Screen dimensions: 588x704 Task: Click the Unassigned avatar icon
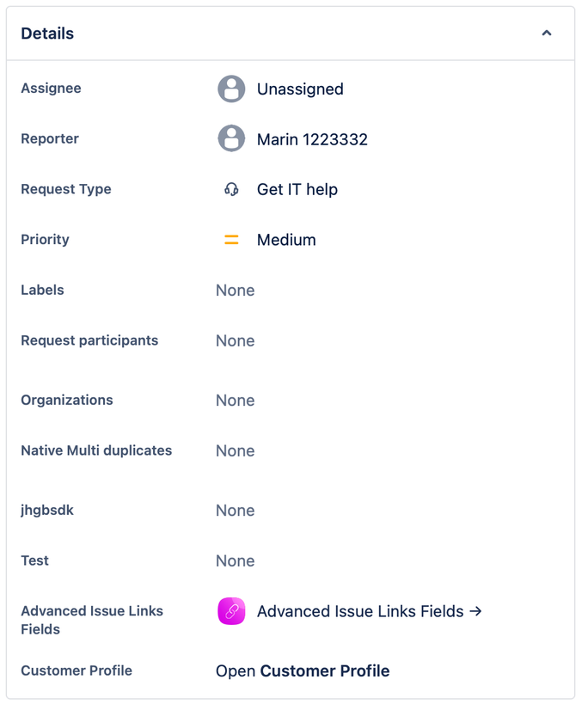(x=231, y=89)
